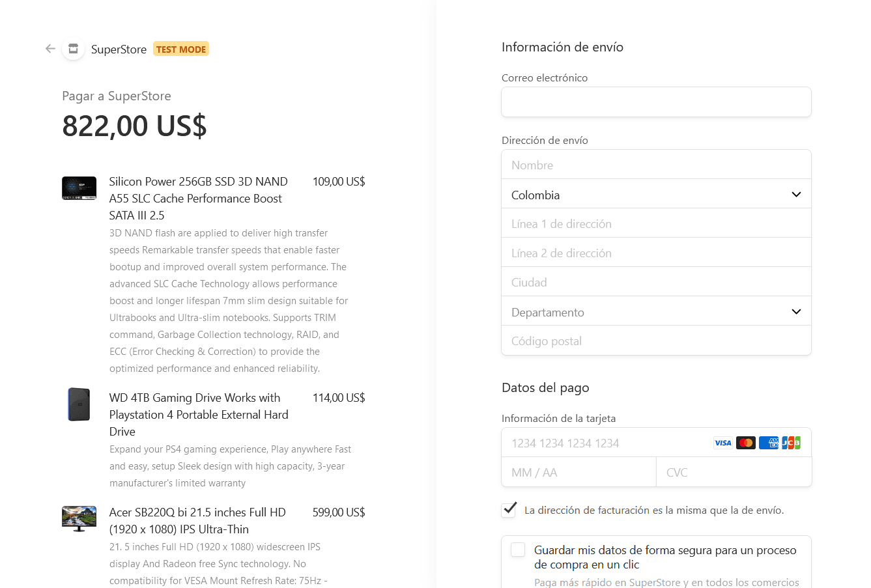871x588 pixels.
Task: Click the TEST MODE badge
Action: coord(181,49)
